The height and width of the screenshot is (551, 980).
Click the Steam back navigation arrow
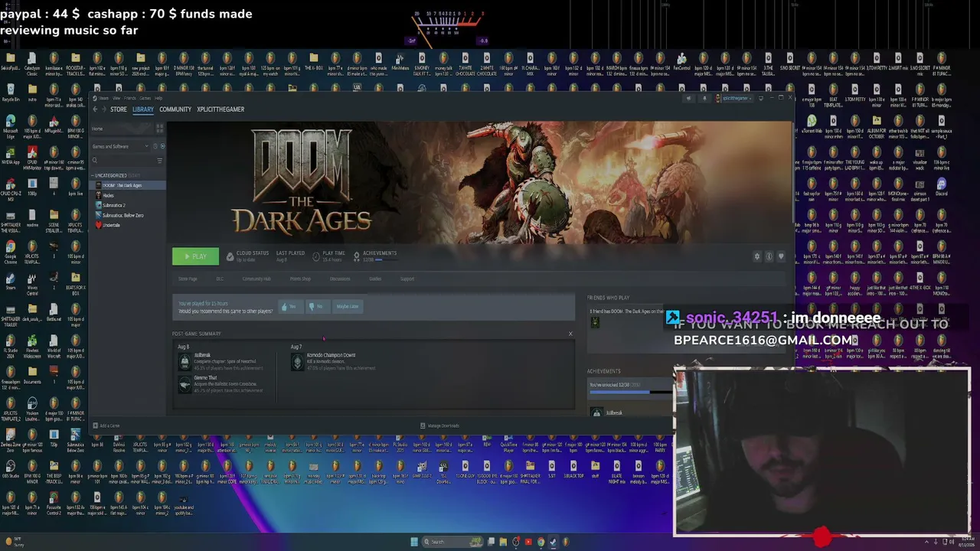(x=95, y=109)
